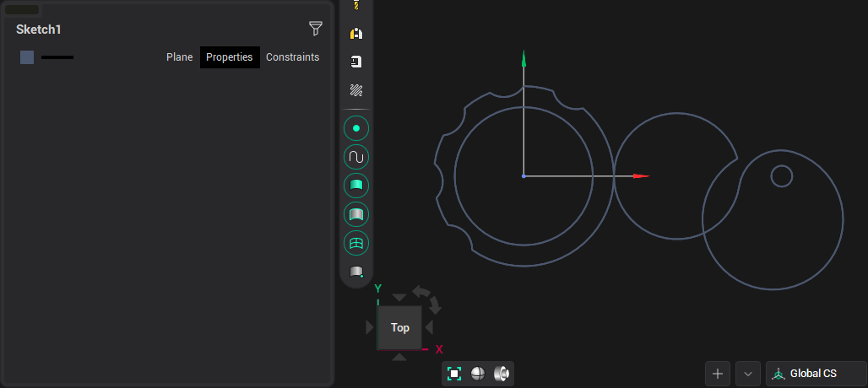
Task: Click the filter funnel icon in Sketch1 panel
Action: coord(316,29)
